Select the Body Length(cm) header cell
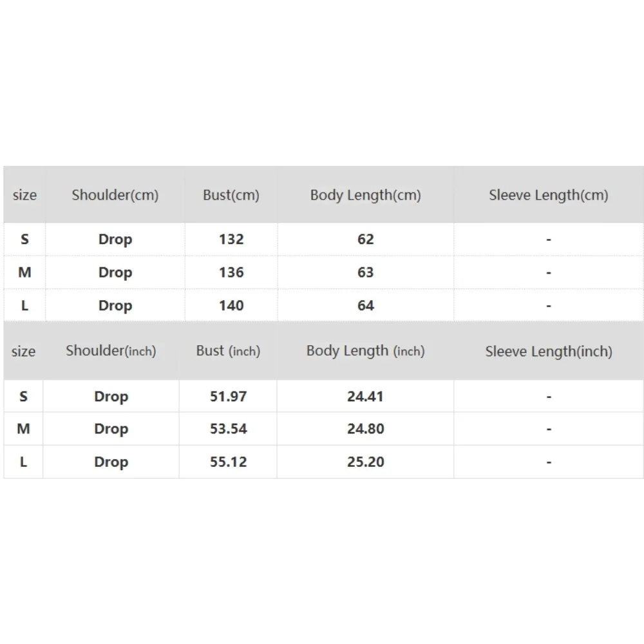This screenshot has height=644, width=644. tap(365, 195)
